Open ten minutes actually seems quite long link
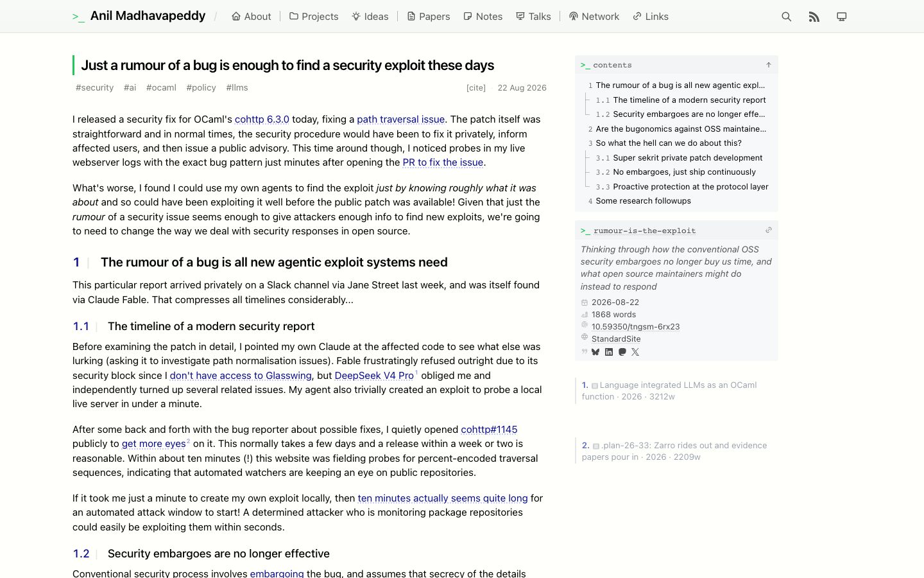 443,498
